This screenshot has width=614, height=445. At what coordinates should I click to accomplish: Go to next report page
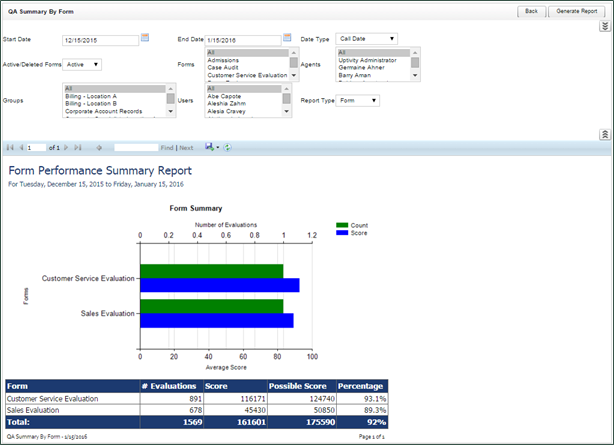click(x=65, y=147)
